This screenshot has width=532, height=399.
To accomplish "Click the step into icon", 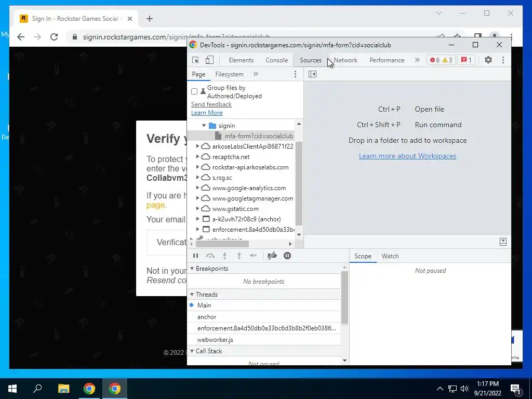I will [x=224, y=256].
